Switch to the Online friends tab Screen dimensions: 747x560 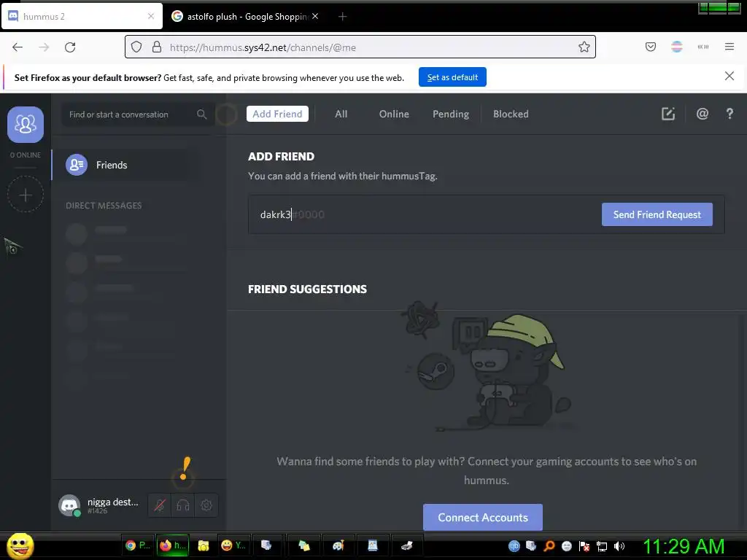tap(394, 114)
